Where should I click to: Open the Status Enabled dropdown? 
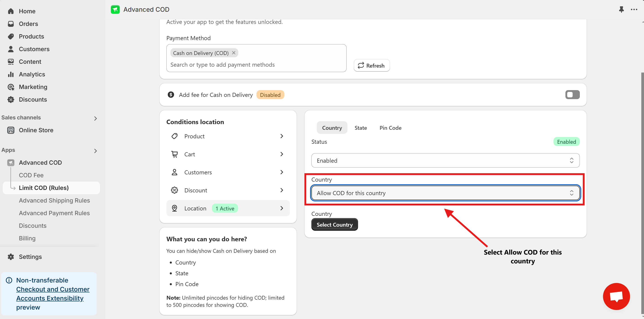pyautogui.click(x=445, y=160)
